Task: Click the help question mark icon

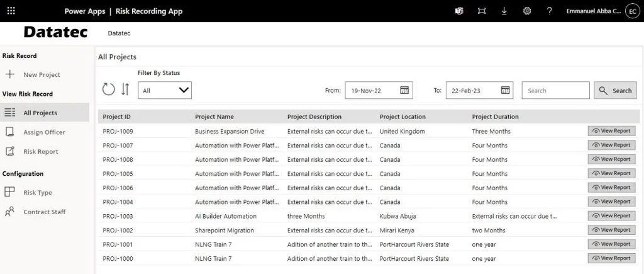Action: [x=549, y=11]
